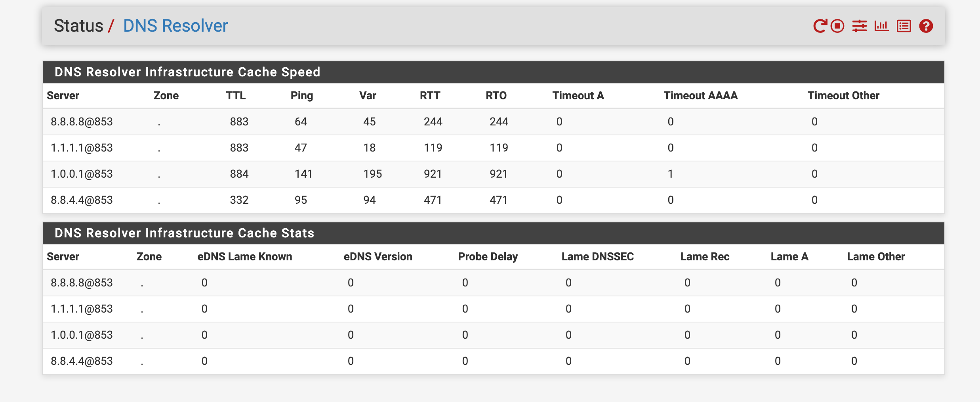Click the red help question mark icon
This screenshot has height=402, width=980.
click(x=926, y=26)
